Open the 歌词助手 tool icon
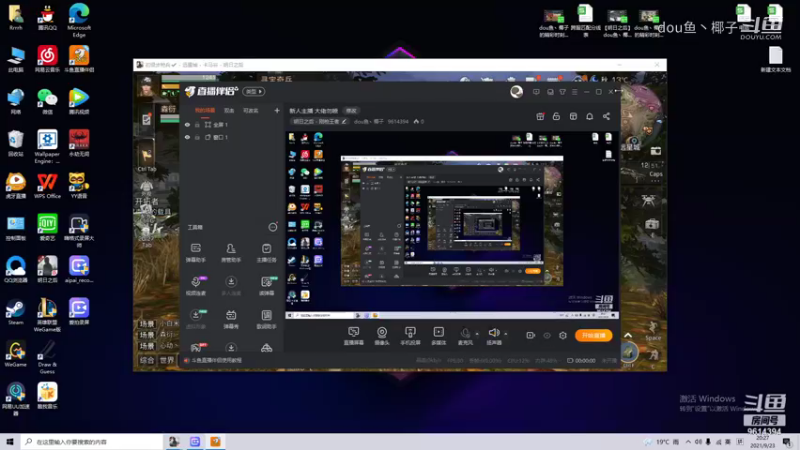 pyautogui.click(x=266, y=319)
